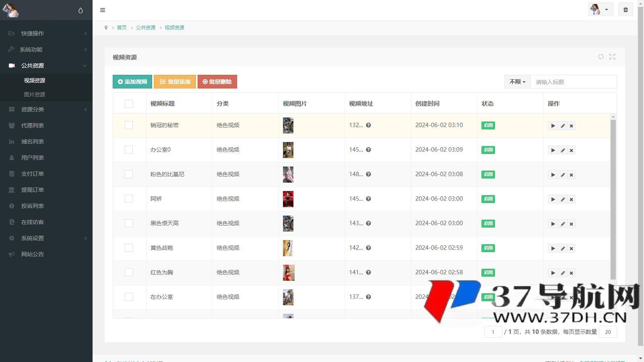Open 图片资源 in the sidebar

point(35,95)
